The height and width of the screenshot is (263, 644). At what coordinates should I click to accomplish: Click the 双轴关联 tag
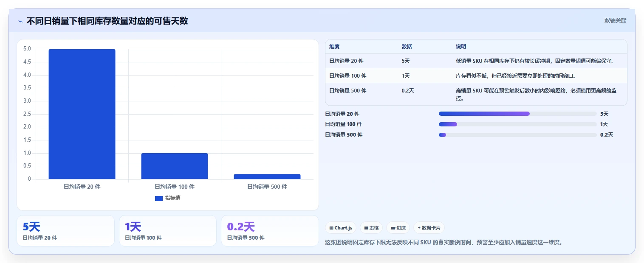pyautogui.click(x=615, y=21)
